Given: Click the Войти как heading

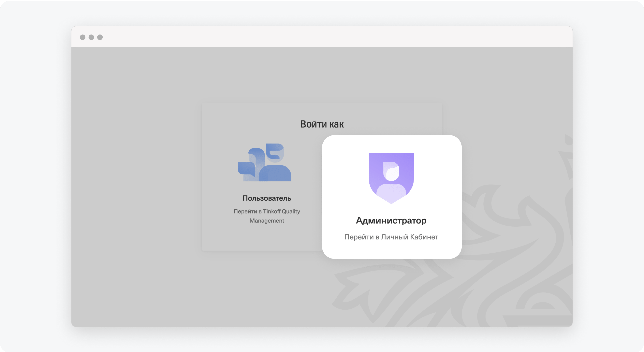Looking at the screenshot, I should pyautogui.click(x=322, y=124).
